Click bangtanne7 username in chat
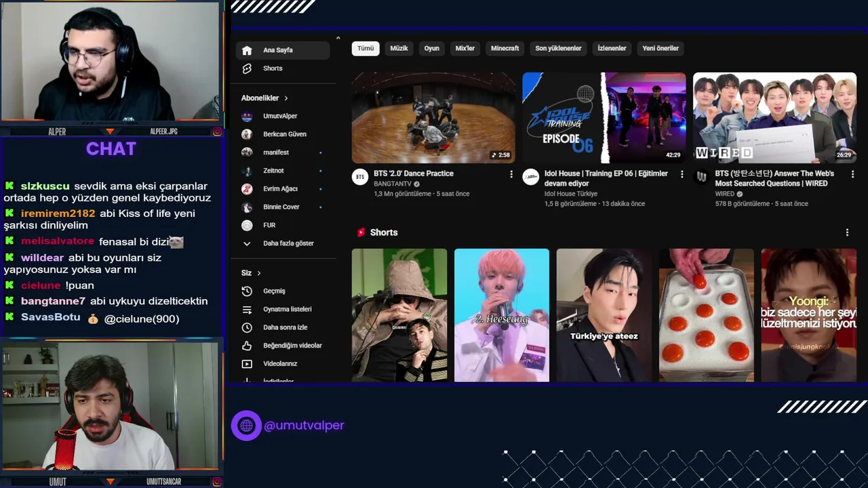This screenshot has height=488, width=868. [x=53, y=301]
